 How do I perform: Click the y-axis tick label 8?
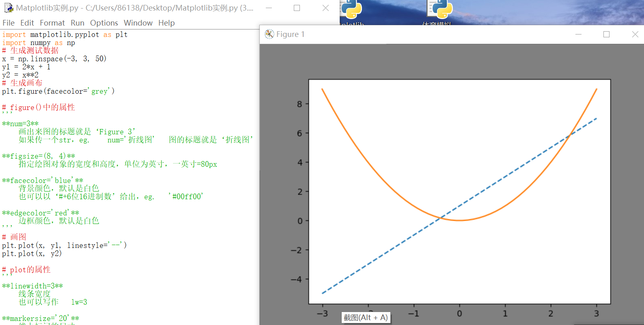click(x=299, y=104)
